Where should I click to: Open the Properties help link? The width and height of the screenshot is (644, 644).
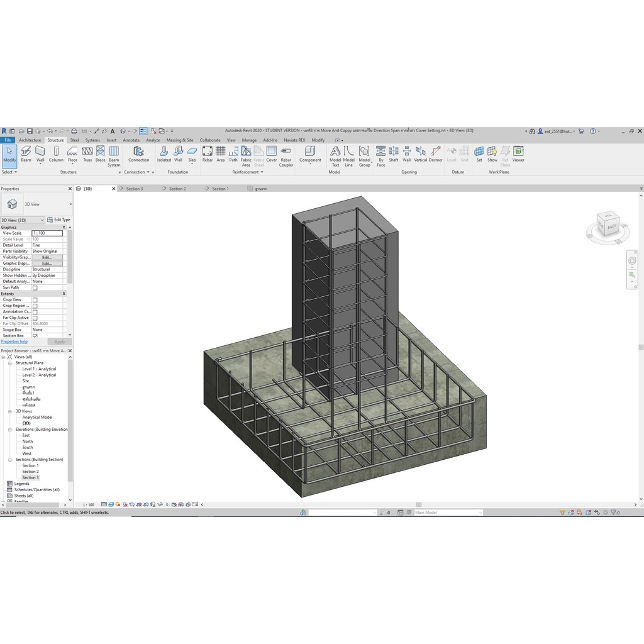[14, 341]
